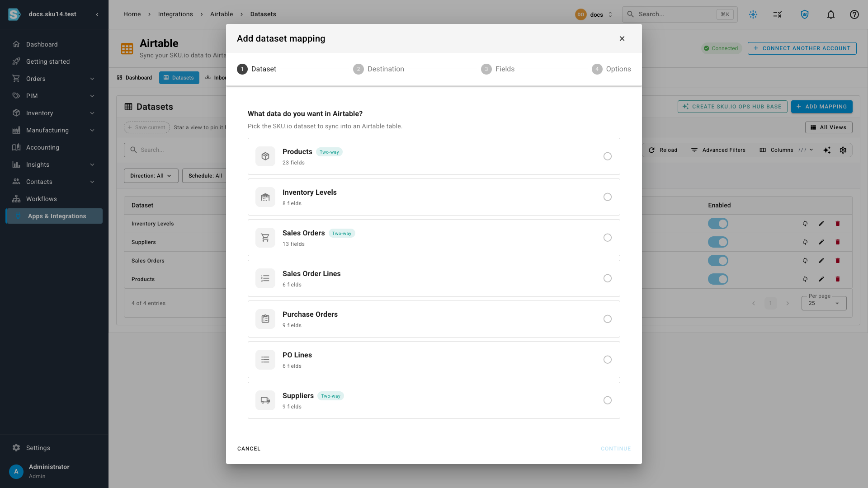Click the shield icon in top bar
Viewport: 868px width, 488px height.
[805, 14]
